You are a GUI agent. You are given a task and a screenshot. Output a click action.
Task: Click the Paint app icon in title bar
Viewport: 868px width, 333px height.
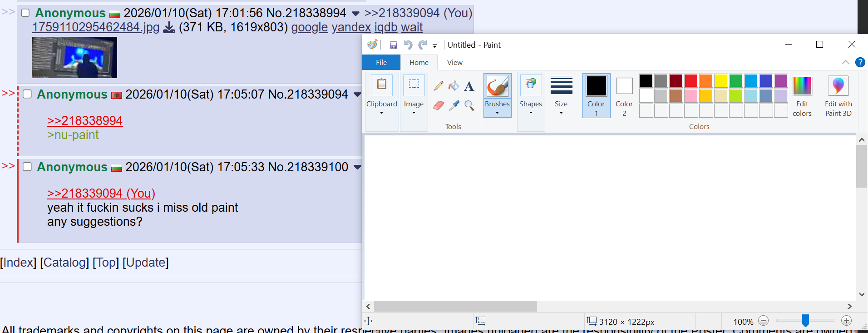click(x=372, y=45)
